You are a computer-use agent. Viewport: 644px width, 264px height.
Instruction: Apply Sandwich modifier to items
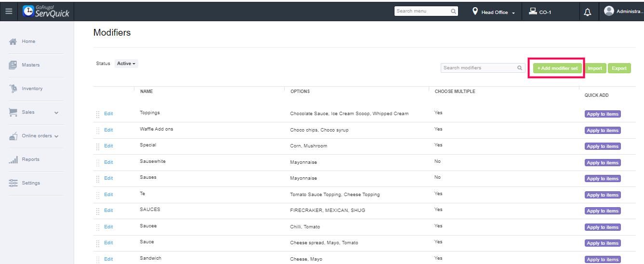pyautogui.click(x=603, y=260)
